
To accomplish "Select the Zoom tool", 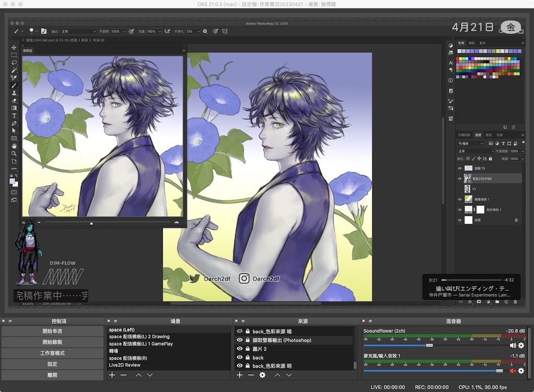I will 14,153.
